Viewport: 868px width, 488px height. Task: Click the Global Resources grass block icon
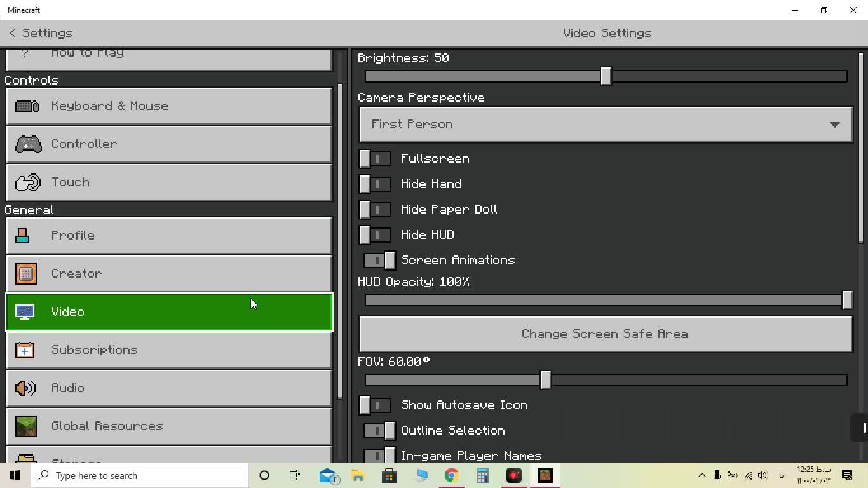pos(26,426)
